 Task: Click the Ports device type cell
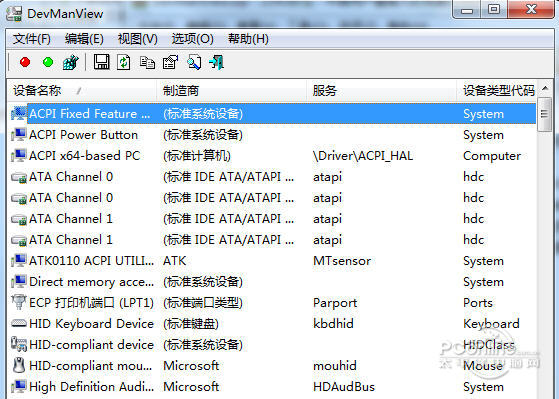coord(478,303)
